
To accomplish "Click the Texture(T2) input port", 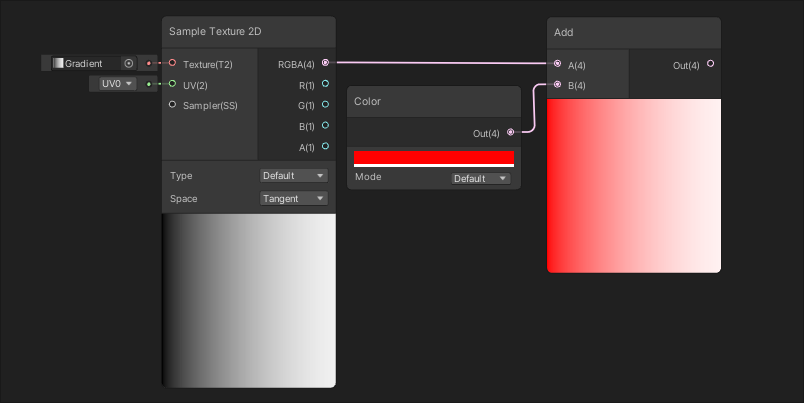I will point(172,63).
